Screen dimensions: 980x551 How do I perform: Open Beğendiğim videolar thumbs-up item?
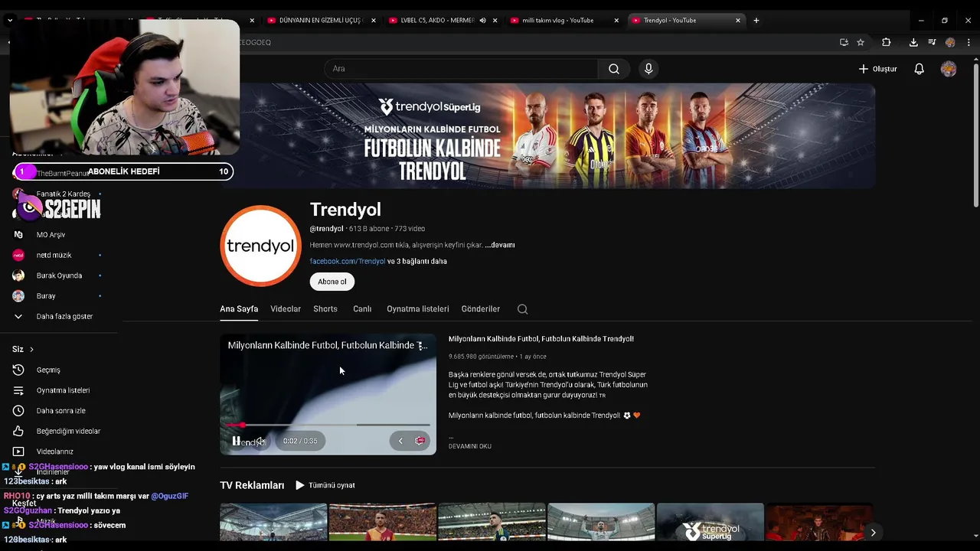pos(68,431)
